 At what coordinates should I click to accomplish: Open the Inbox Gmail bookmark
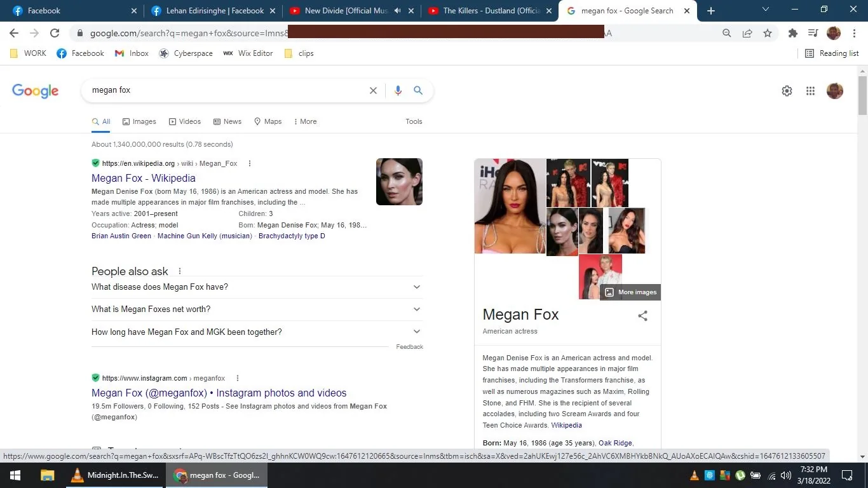point(132,53)
